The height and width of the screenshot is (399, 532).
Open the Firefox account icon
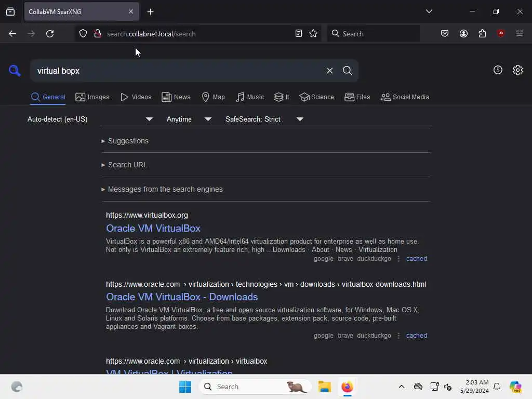[x=463, y=34]
